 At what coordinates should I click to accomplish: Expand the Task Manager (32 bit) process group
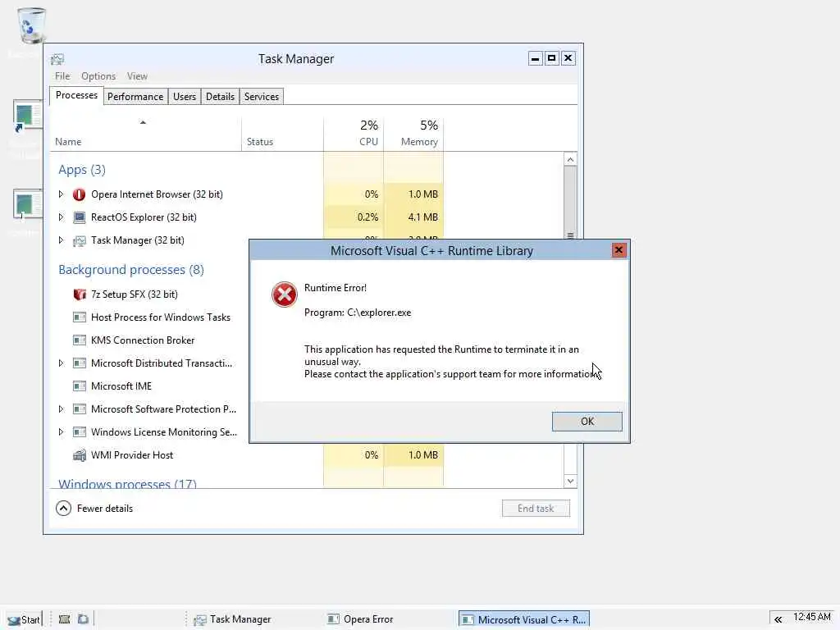pyautogui.click(x=61, y=240)
